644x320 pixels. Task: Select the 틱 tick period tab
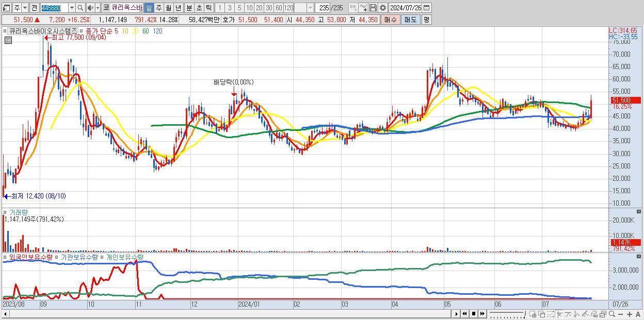click(x=208, y=8)
